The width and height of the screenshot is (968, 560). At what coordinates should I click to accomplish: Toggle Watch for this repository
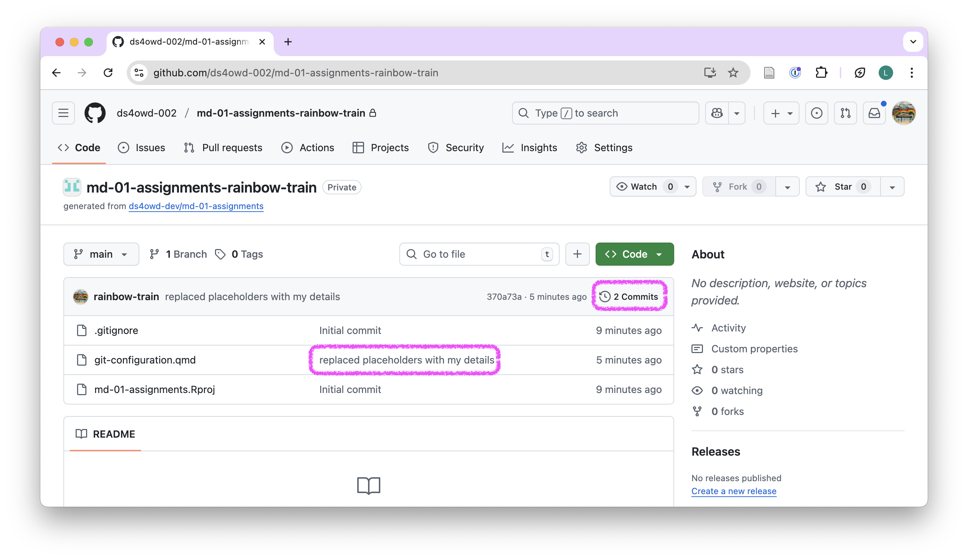point(644,186)
